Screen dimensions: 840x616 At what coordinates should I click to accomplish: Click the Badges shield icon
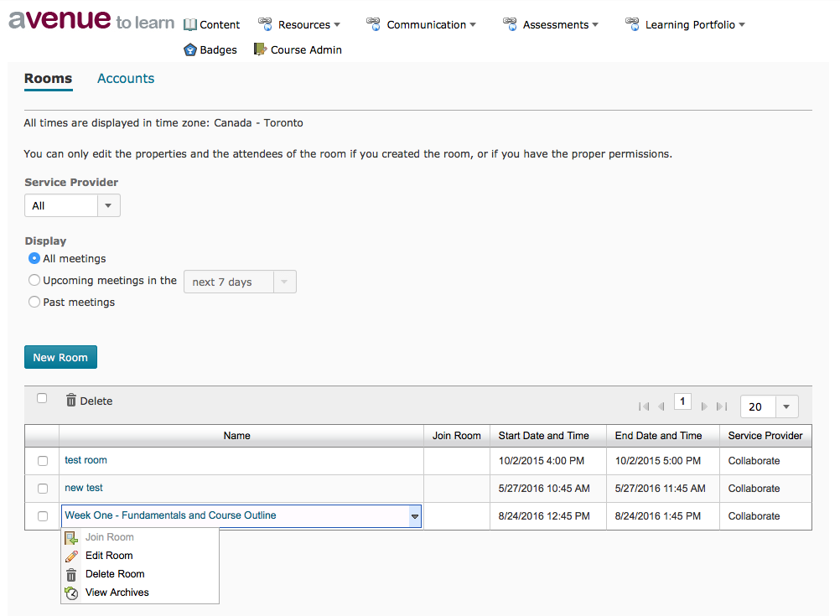coord(190,50)
